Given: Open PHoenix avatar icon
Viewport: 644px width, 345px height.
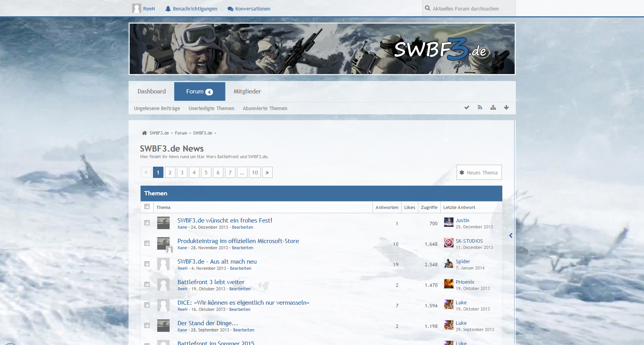Looking at the screenshot, I should tap(449, 284).
